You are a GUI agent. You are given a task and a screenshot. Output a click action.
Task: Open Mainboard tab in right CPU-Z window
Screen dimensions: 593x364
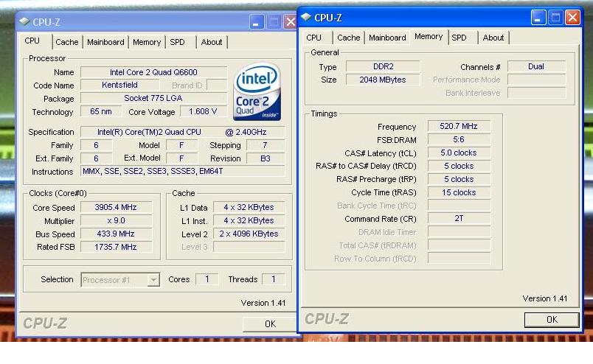[387, 38]
